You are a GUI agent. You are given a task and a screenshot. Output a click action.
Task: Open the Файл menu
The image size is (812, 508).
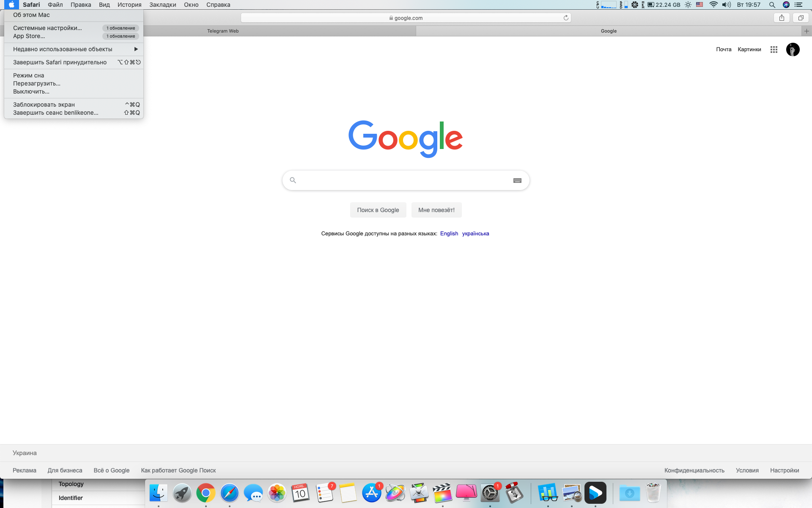tap(55, 5)
